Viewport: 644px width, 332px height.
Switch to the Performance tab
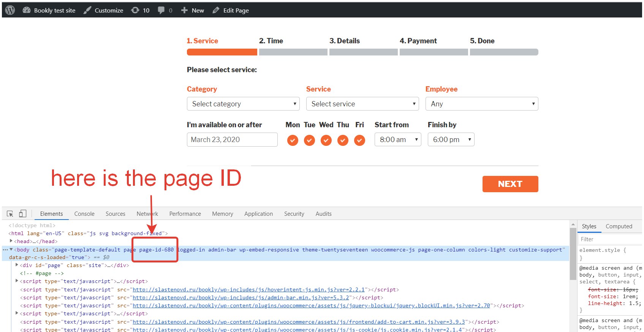tap(185, 214)
